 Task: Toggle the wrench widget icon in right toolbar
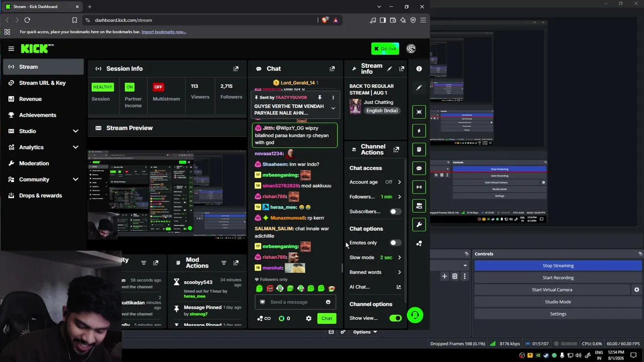point(419,224)
